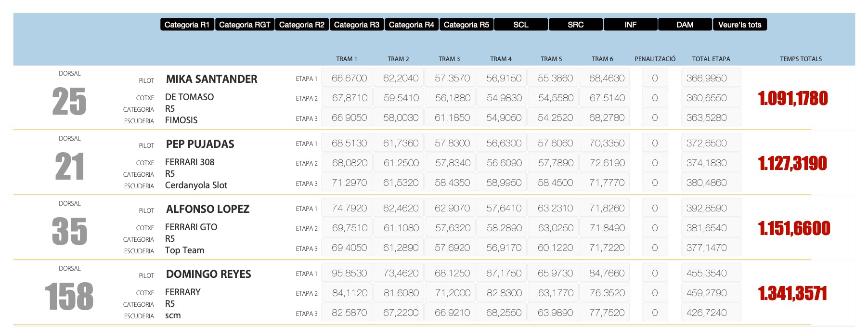The height and width of the screenshot is (327, 868).
Task: Choose the DAM category filter
Action: [x=685, y=25]
